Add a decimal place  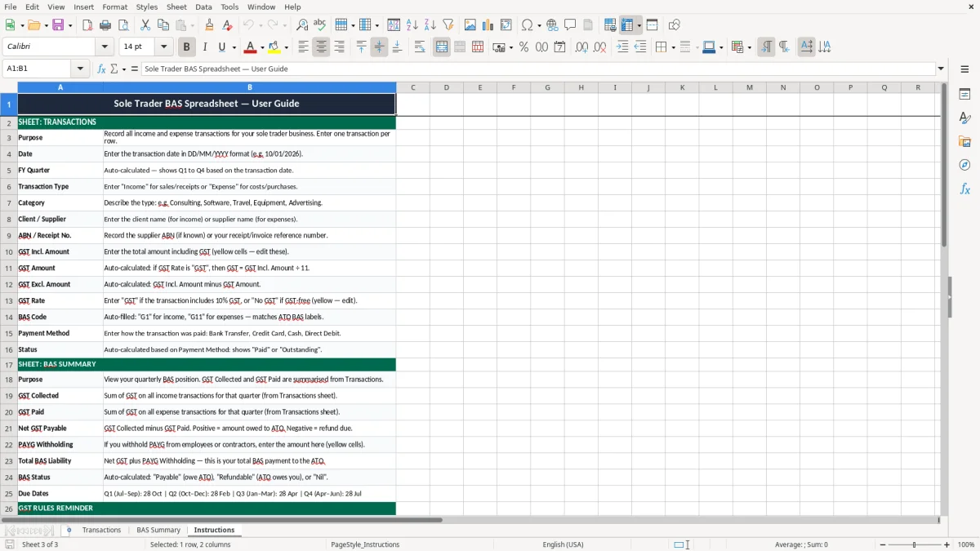click(x=581, y=47)
